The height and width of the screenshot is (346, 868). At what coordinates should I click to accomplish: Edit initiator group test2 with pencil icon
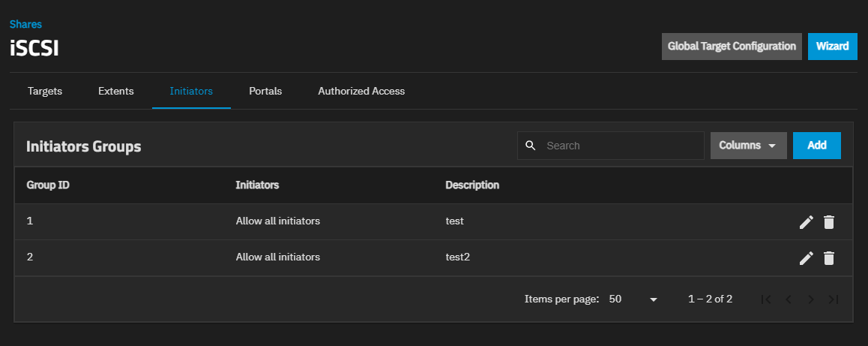[806, 258]
